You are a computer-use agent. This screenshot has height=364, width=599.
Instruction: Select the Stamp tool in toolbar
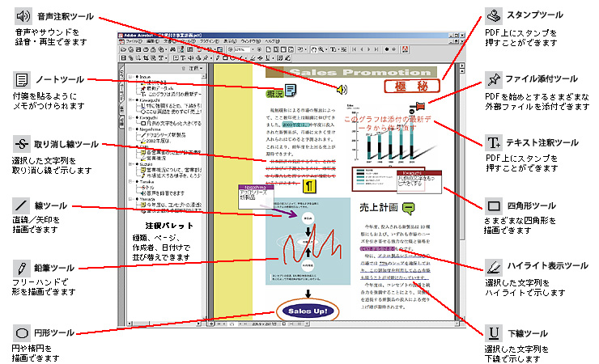point(198,58)
